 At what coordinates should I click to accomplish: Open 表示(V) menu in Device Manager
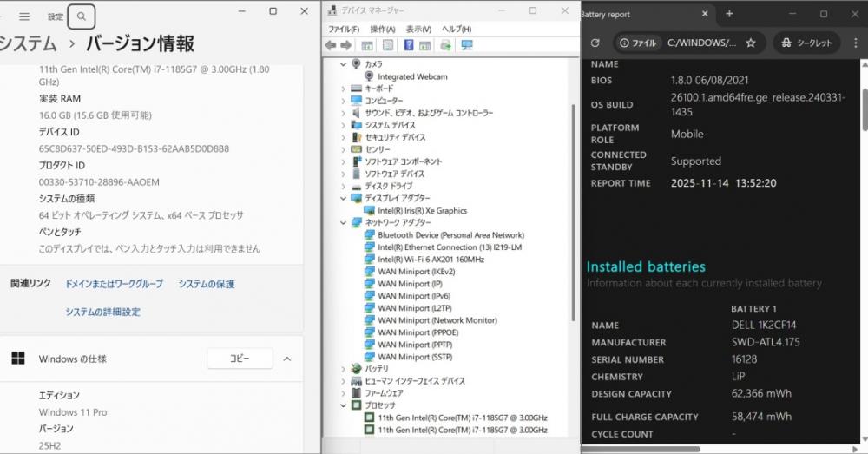pyautogui.click(x=418, y=29)
